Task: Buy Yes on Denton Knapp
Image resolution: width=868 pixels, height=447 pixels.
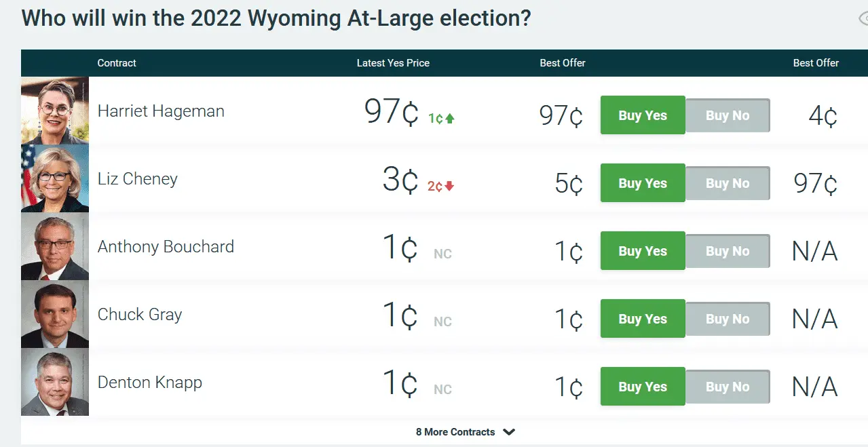Action: [642, 387]
